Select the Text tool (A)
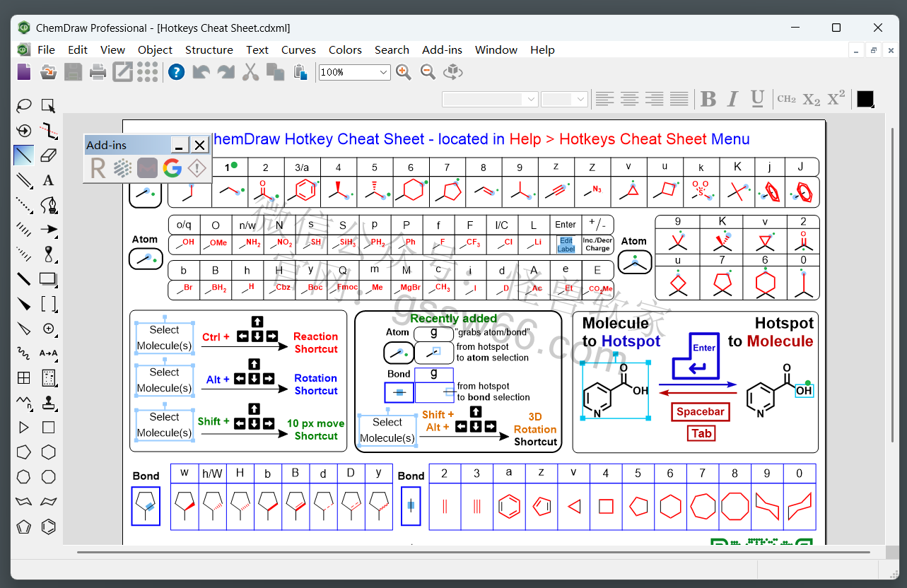 pos(48,180)
